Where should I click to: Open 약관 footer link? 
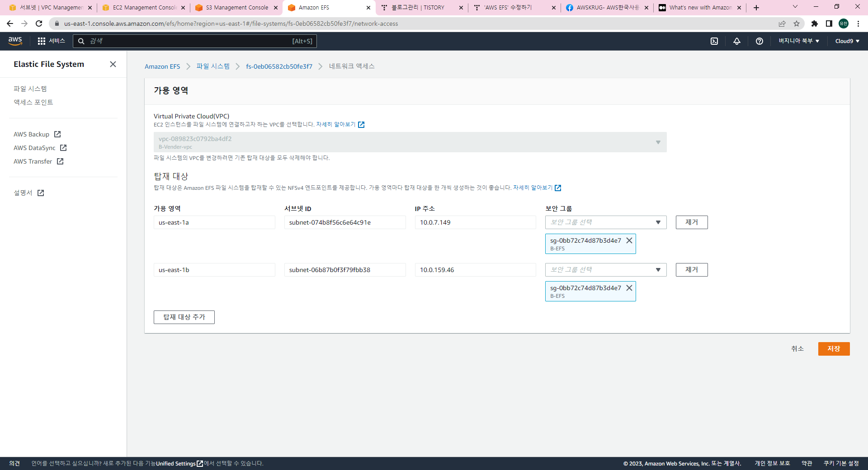tap(807, 463)
